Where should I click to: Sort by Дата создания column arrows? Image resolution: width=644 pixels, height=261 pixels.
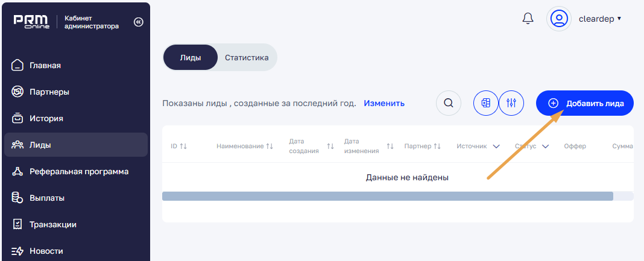pyautogui.click(x=330, y=146)
